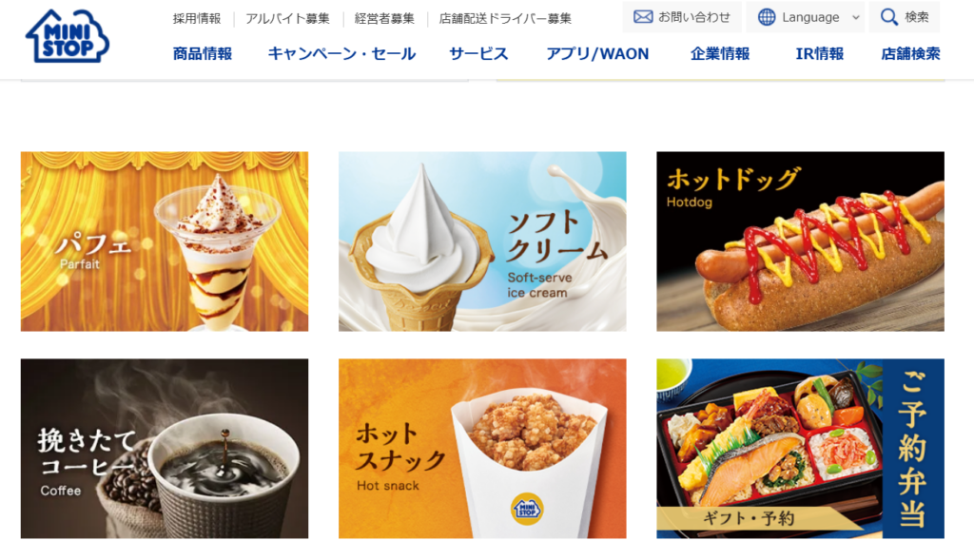974x560 pixels.
Task: Follow the アルバイト募集 link
Action: (287, 19)
